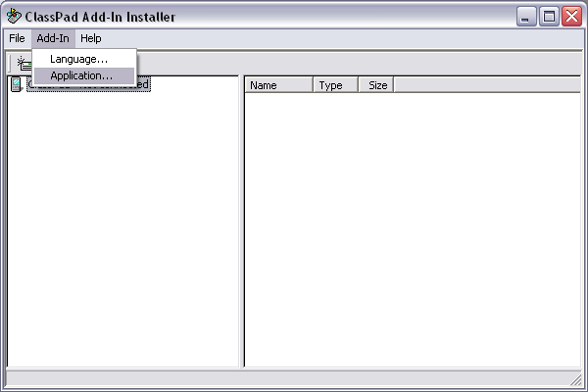Sort list by Type column header

pos(336,85)
